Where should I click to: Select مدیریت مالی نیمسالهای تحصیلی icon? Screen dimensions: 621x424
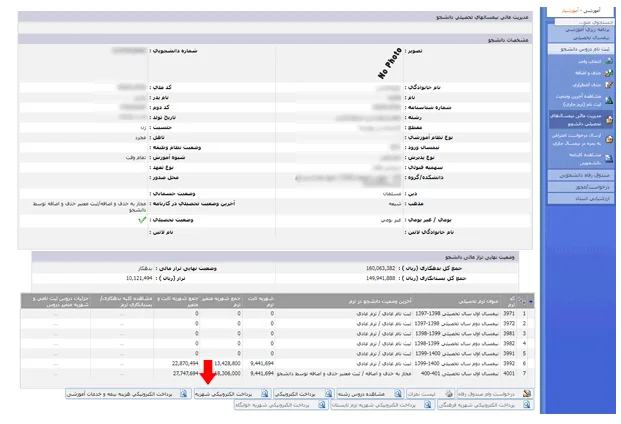tap(609, 120)
